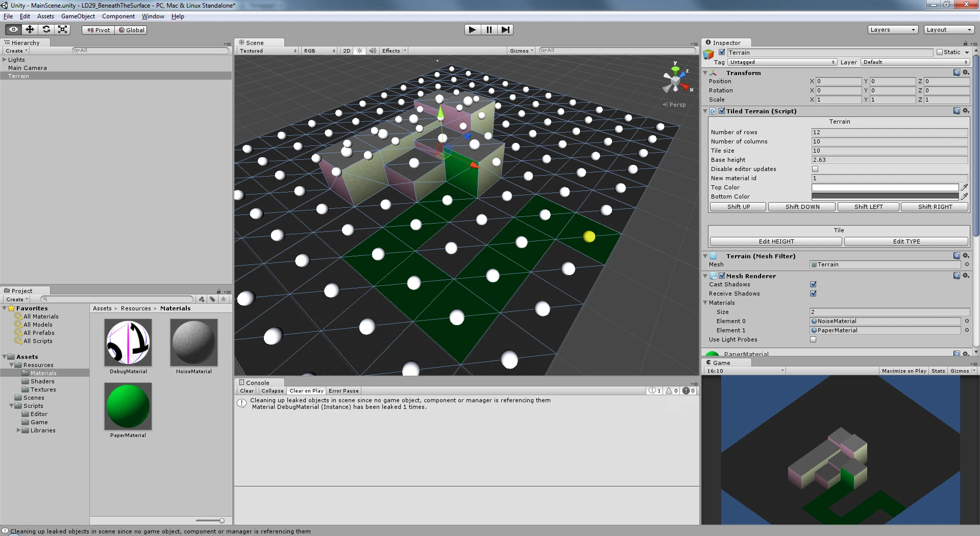Open the GameObject menu
Viewport: 980px width, 536px height.
click(78, 16)
